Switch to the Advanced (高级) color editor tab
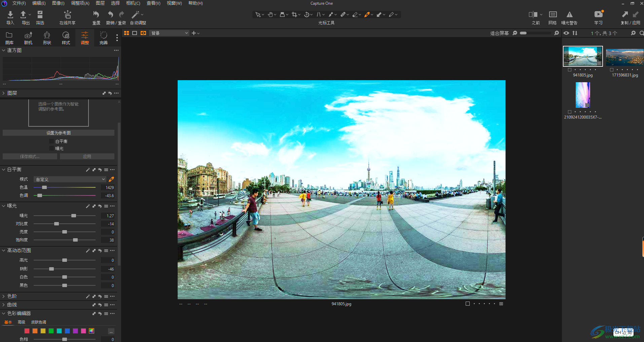 22,322
